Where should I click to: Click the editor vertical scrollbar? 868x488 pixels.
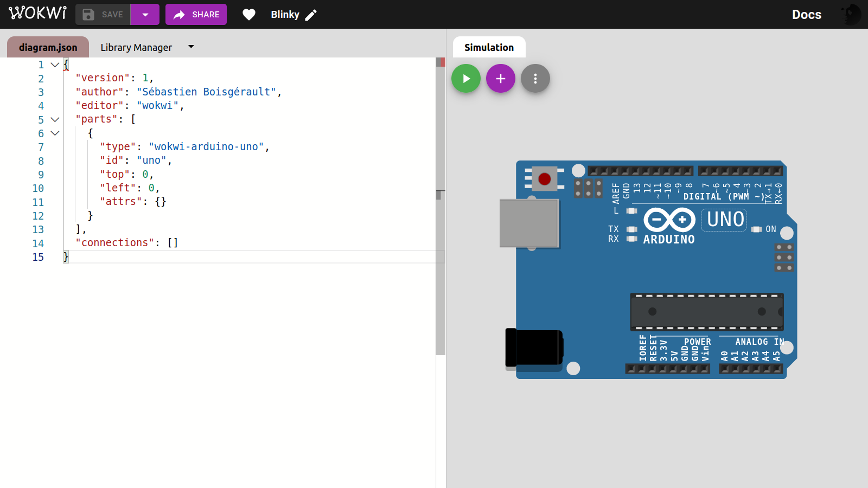pyautogui.click(x=441, y=206)
